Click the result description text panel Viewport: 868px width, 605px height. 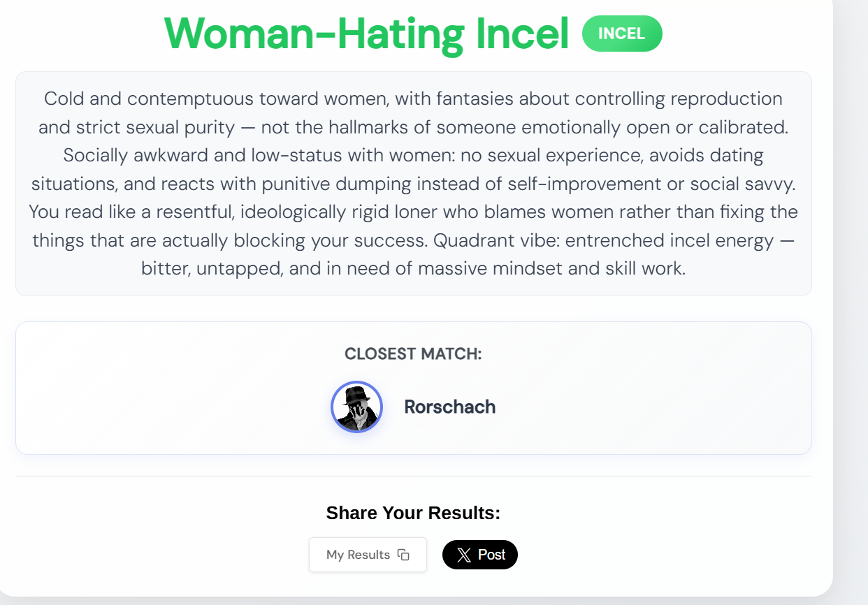tap(414, 183)
